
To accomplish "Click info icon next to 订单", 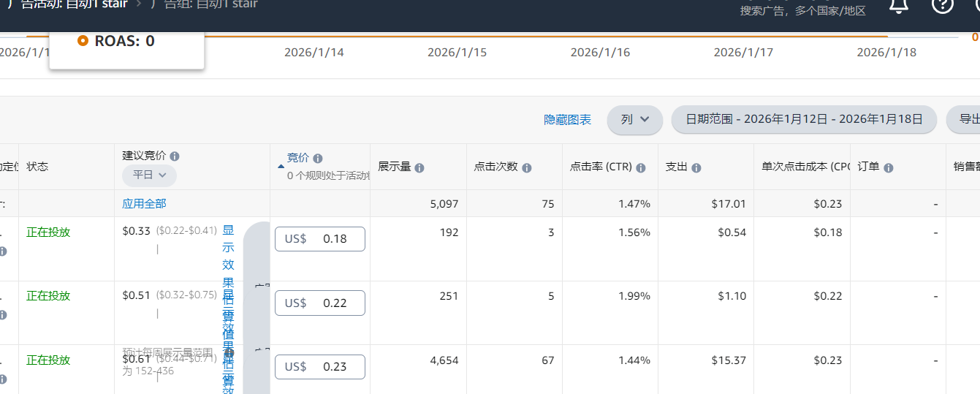I will tap(889, 167).
